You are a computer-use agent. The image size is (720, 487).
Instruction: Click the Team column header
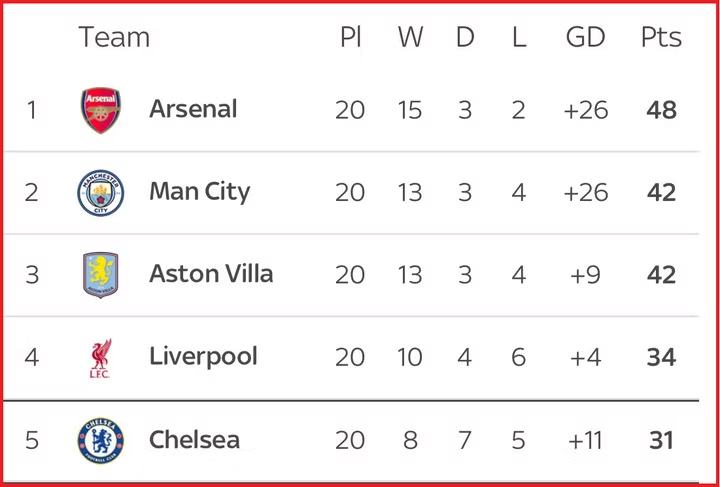click(x=114, y=38)
